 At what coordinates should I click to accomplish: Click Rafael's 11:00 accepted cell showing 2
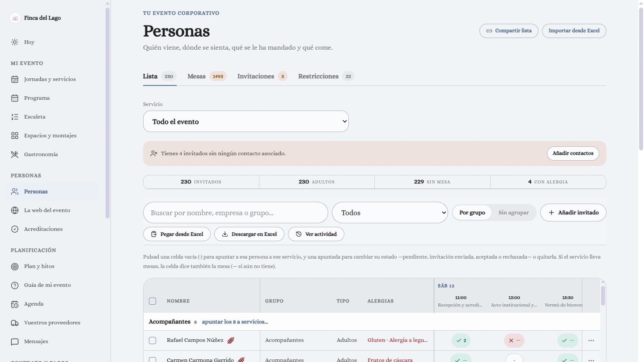pyautogui.click(x=461, y=341)
